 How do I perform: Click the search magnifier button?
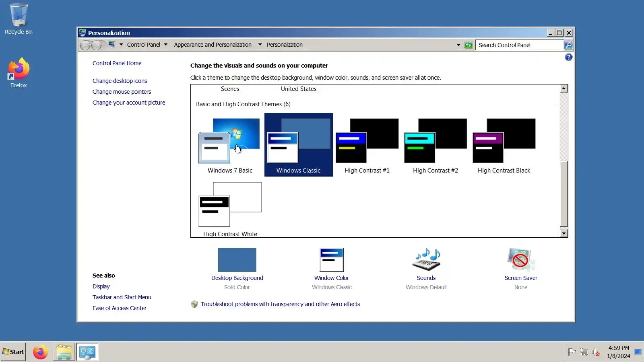(x=568, y=45)
